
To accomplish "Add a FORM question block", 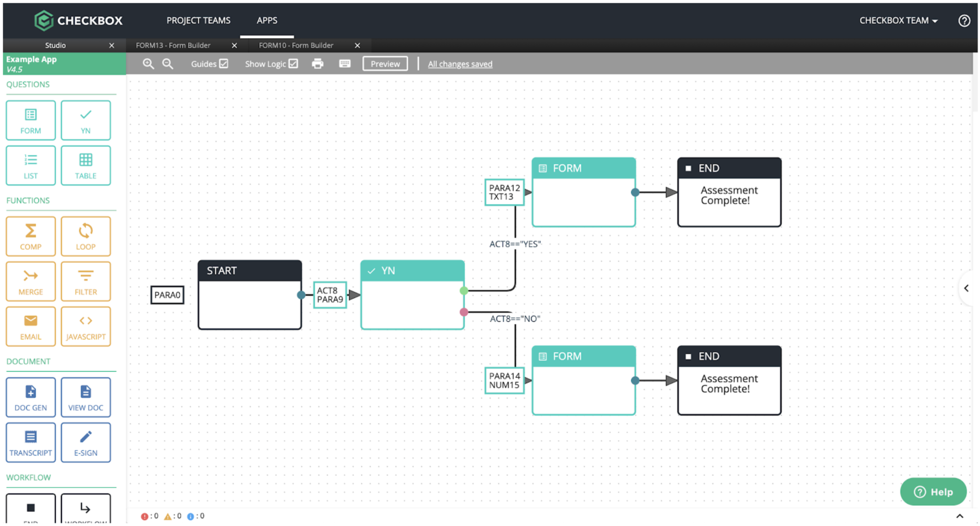I will coord(31,120).
